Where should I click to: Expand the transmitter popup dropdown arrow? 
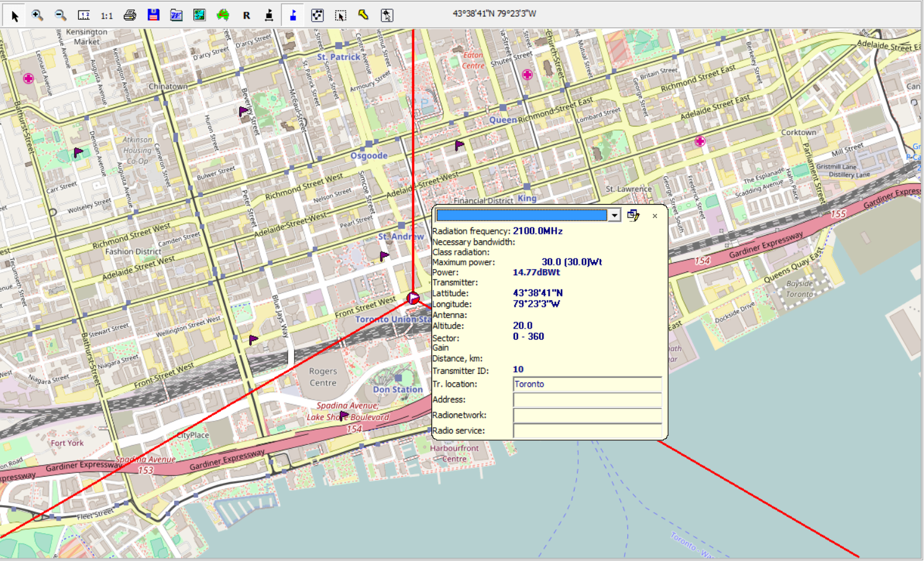[614, 215]
